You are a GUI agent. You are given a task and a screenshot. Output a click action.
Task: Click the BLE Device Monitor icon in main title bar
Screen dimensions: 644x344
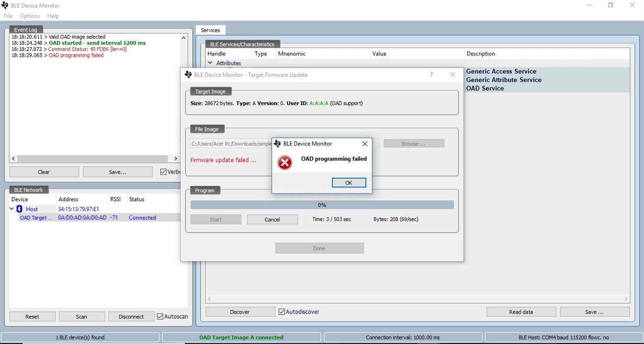(5, 5)
